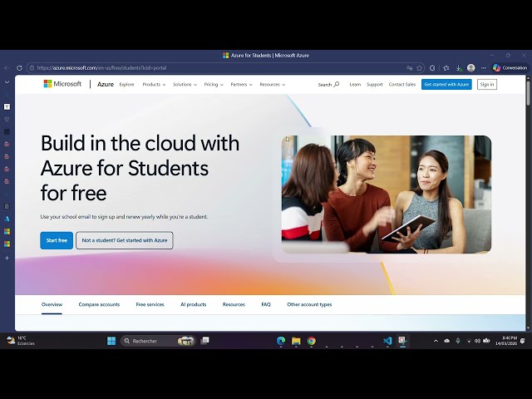Click the Microsoft logo on the page header
Image resolution: width=532 pixels, height=399 pixels.
click(62, 84)
